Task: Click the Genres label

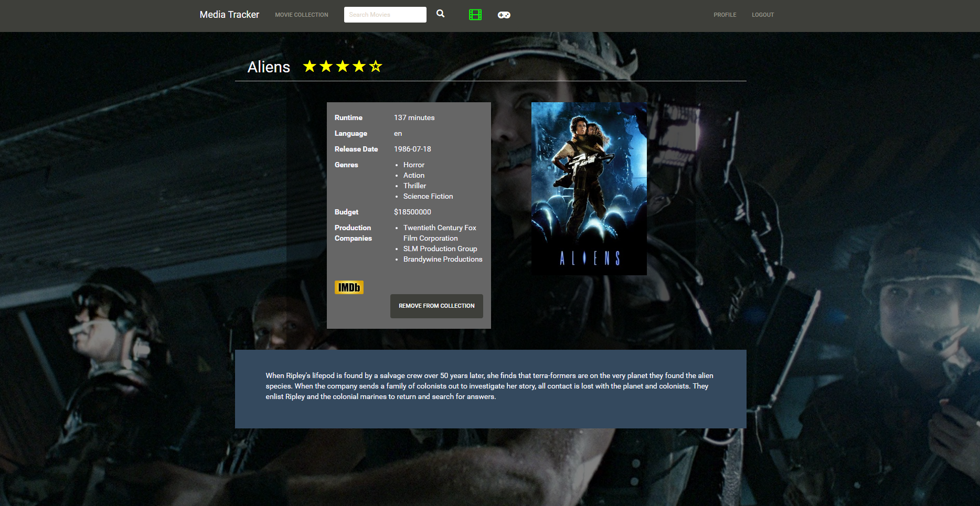Action: [x=346, y=165]
